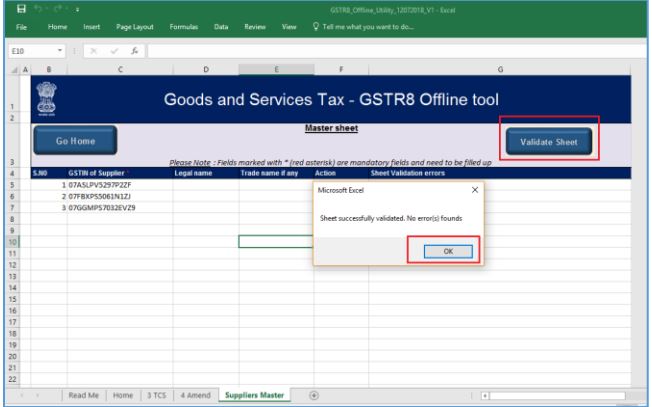Click the lightbulb icon beside Tell me
The width and height of the screenshot is (652, 407).
pyautogui.click(x=316, y=27)
